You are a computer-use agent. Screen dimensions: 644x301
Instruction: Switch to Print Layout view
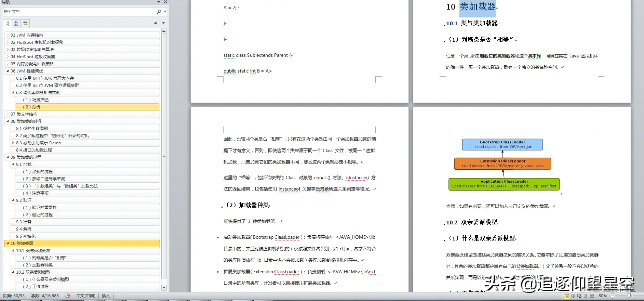(567, 296)
